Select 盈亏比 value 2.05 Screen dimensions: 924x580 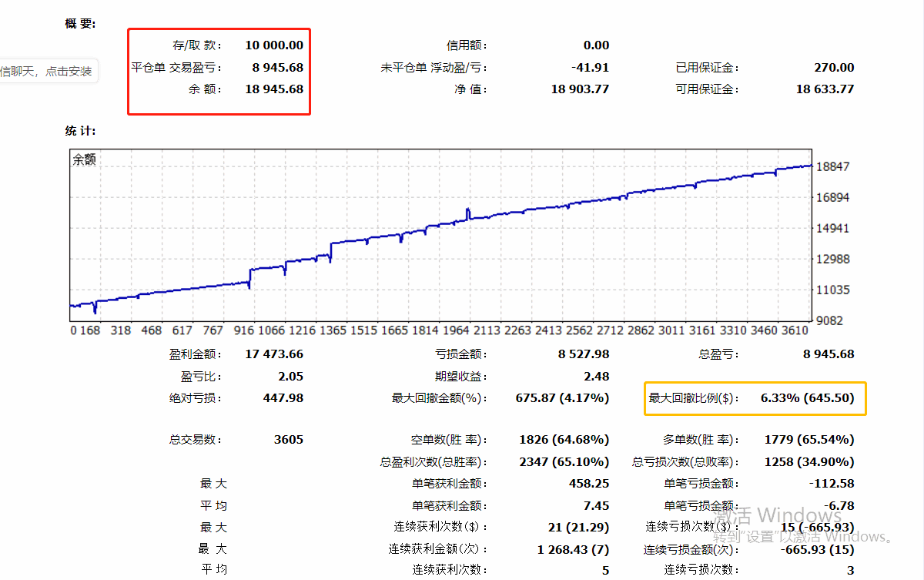291,377
